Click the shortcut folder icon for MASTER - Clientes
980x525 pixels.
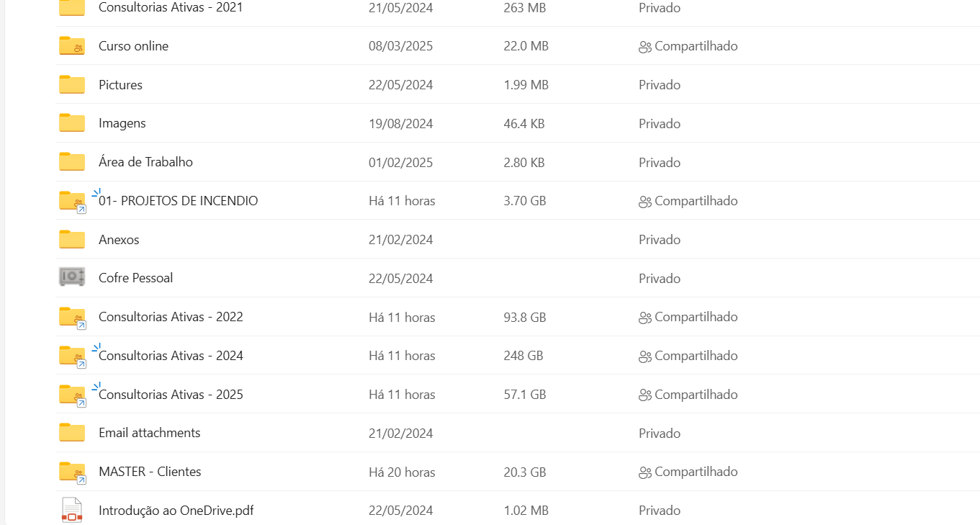72,472
